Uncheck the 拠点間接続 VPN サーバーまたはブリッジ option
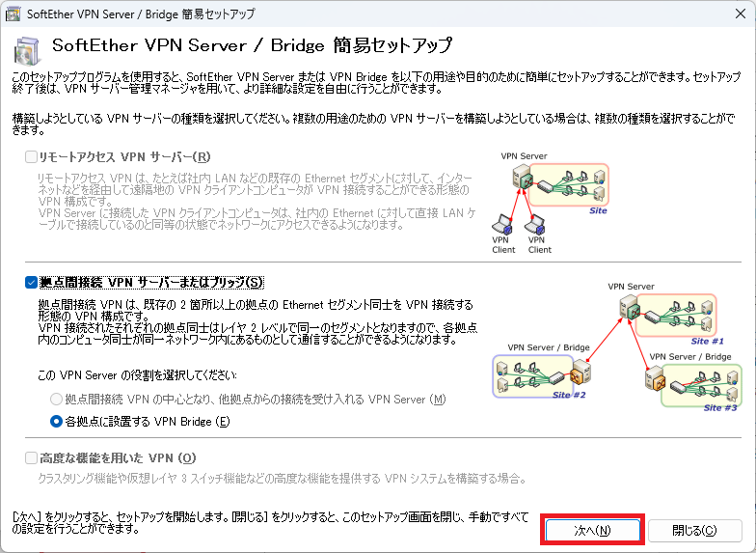This screenshot has width=756, height=553. [x=32, y=282]
